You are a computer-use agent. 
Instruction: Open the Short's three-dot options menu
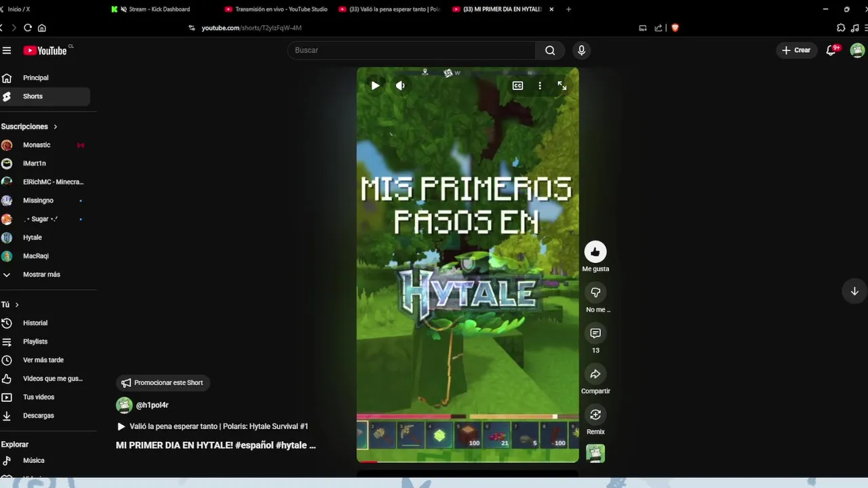(540, 85)
